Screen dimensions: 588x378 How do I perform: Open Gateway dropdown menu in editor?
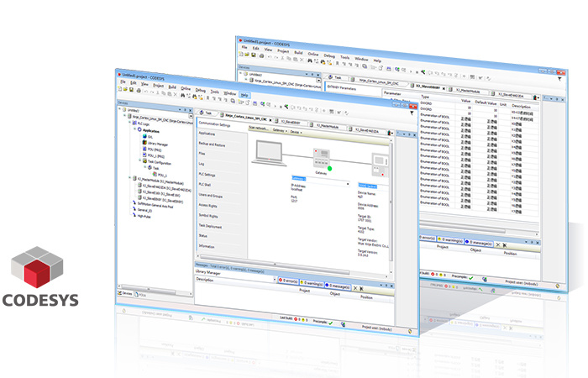(x=280, y=131)
